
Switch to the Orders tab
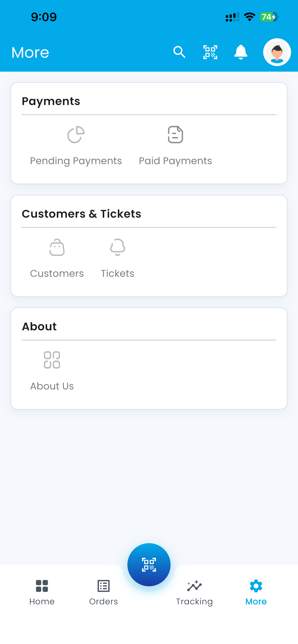tap(103, 593)
